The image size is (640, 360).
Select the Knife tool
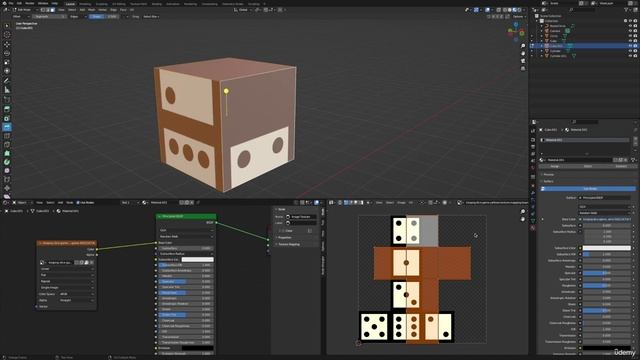7,145
